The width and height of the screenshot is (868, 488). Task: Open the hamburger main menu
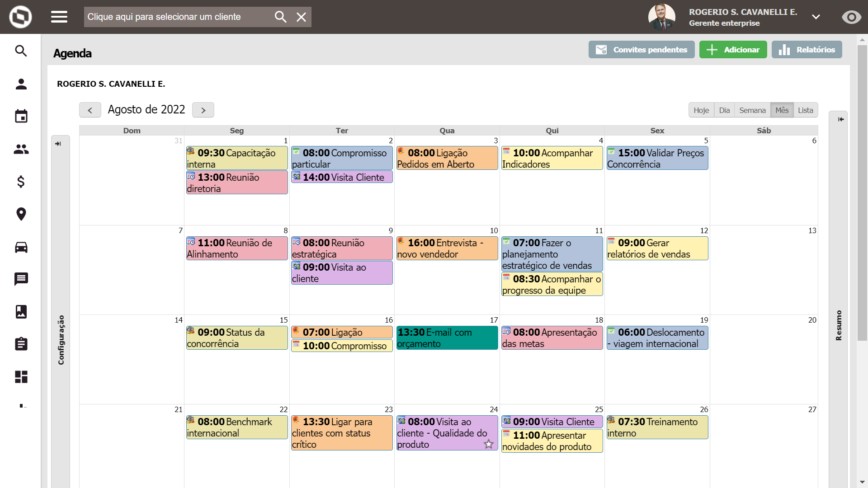(59, 17)
